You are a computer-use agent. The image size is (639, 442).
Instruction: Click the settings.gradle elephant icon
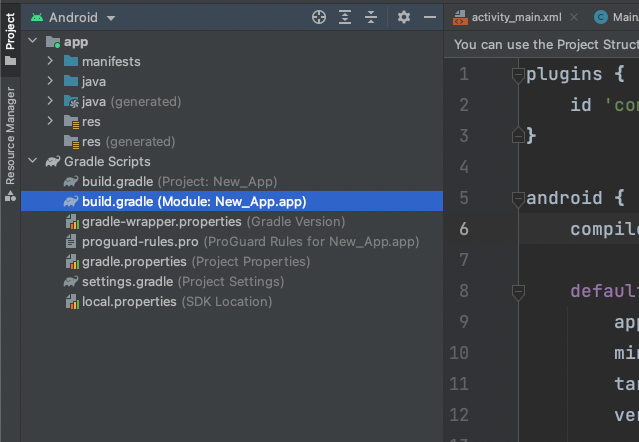71,281
